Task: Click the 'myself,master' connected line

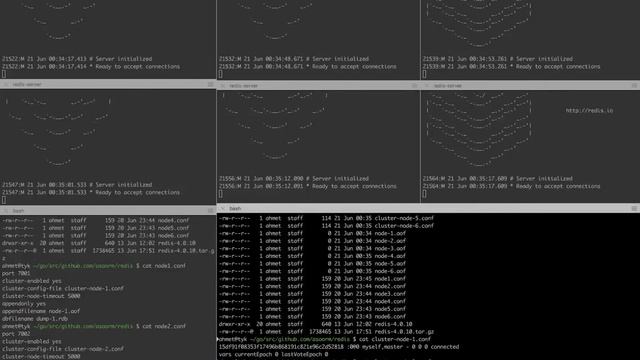Action: pyautogui.click(x=339, y=347)
